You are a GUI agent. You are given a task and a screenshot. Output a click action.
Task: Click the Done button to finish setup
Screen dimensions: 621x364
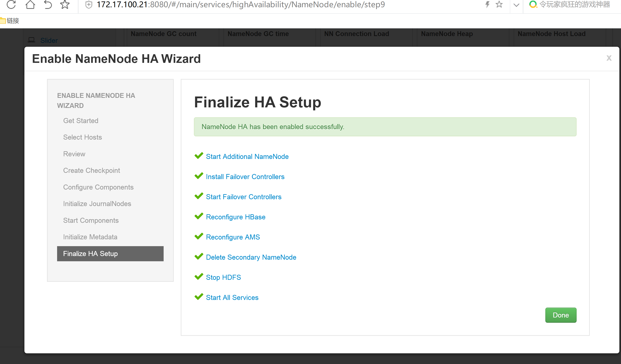click(561, 315)
